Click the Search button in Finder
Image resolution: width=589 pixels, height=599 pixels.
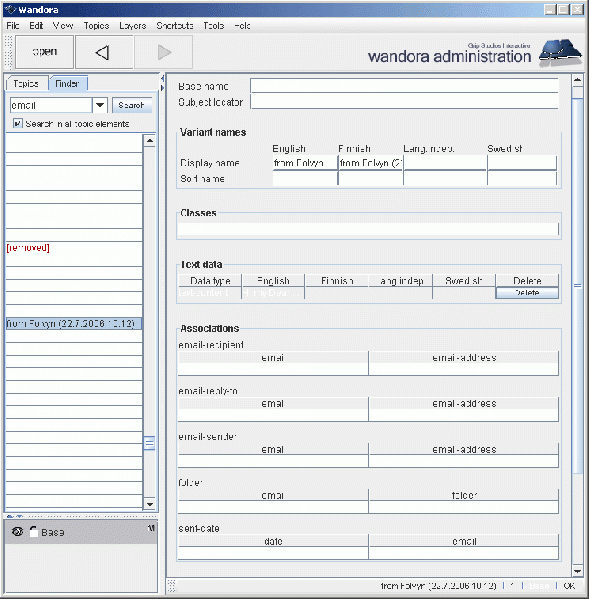coord(132,105)
